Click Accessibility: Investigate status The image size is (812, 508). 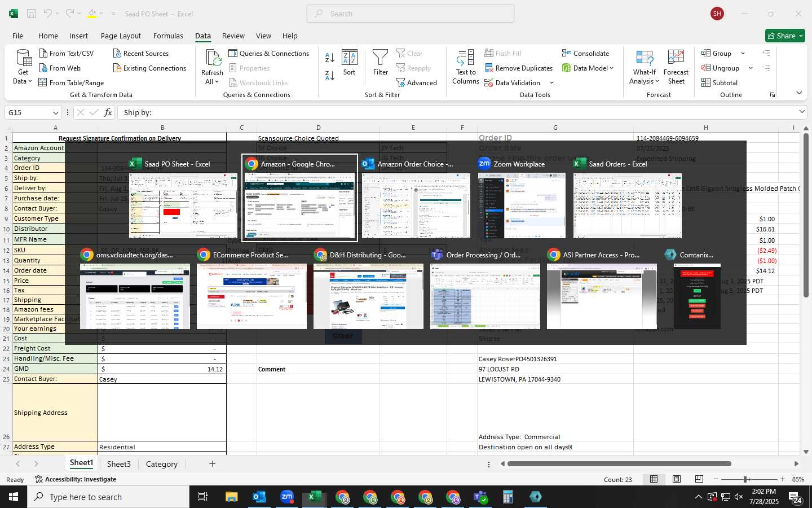pyautogui.click(x=76, y=479)
